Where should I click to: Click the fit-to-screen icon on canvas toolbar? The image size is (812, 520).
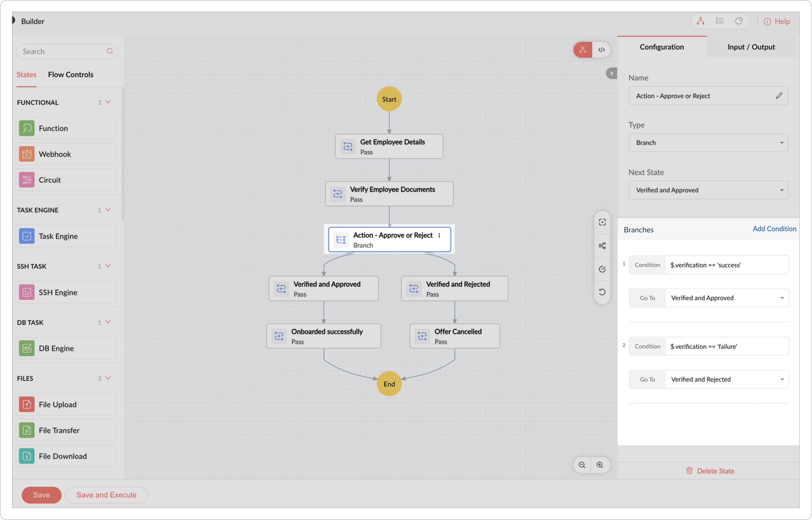(602, 222)
